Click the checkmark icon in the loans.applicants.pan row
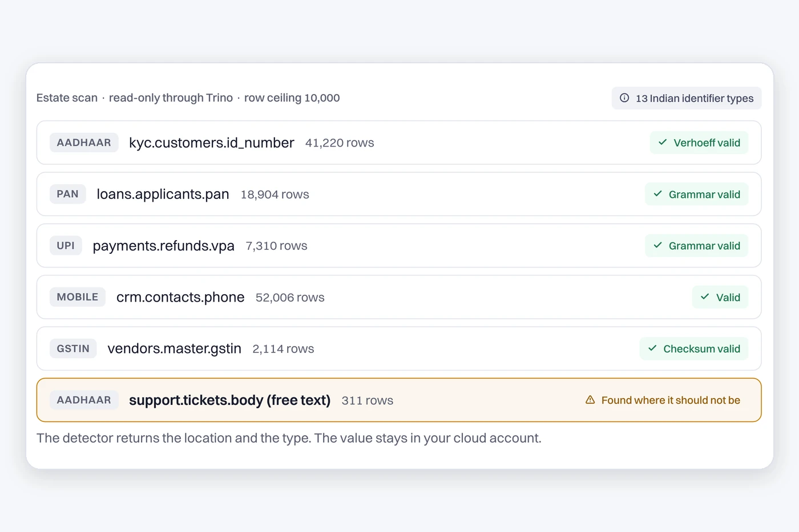 point(657,194)
